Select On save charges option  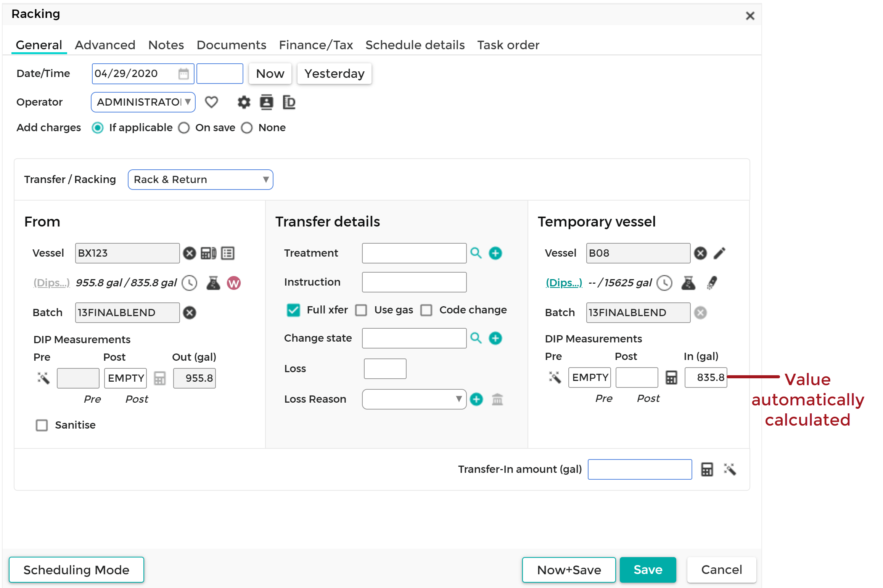[184, 128]
